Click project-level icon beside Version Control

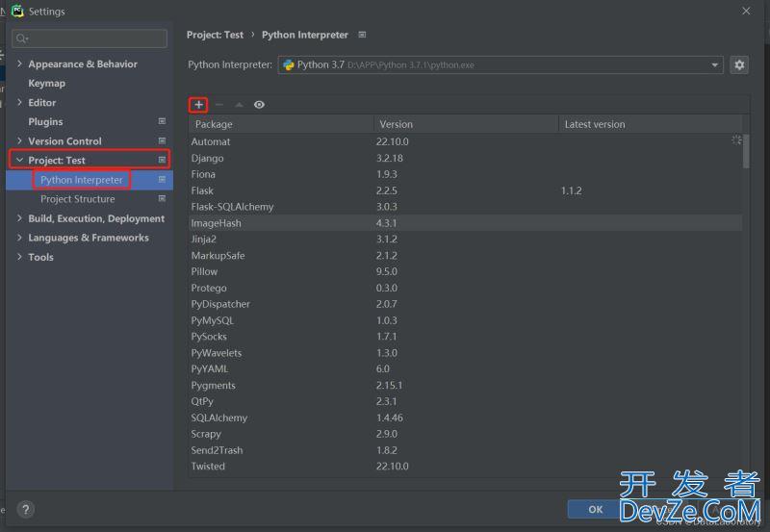tap(162, 140)
